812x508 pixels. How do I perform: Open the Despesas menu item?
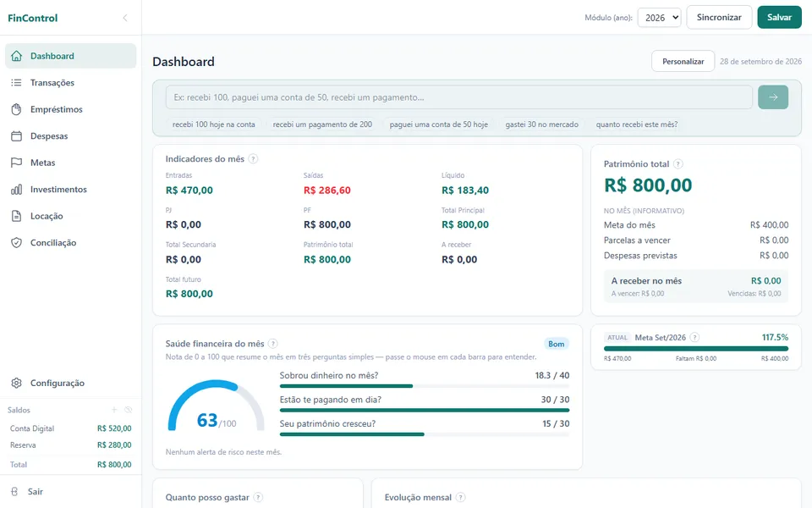pyautogui.click(x=70, y=135)
